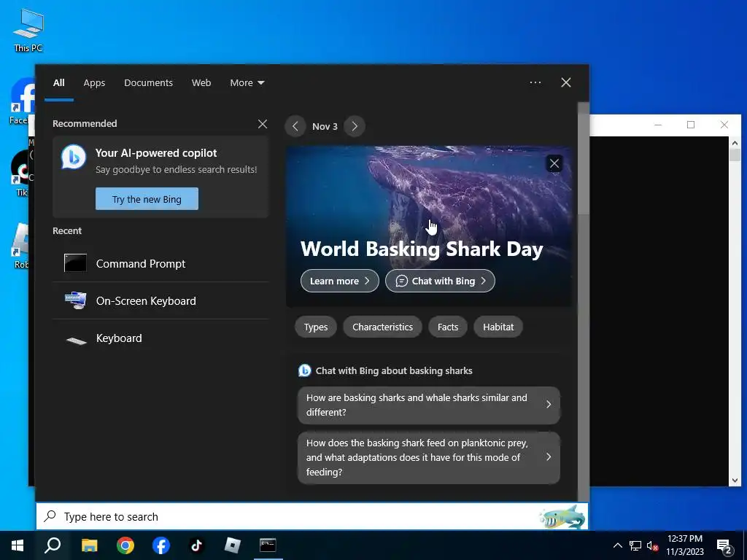The image size is (747, 560).
Task: Click the Bing copilot logo icon
Action: pos(74,157)
